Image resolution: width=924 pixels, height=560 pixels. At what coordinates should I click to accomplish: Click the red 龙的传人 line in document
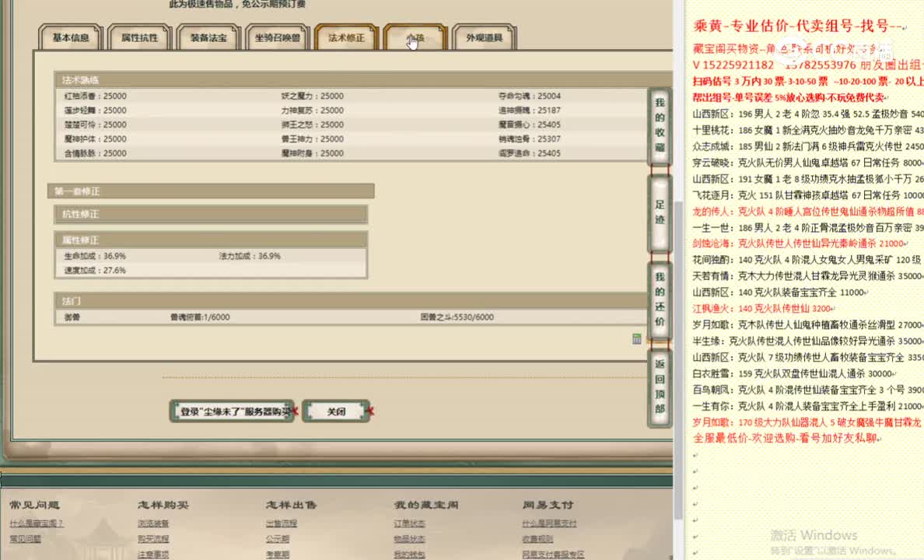point(808,211)
